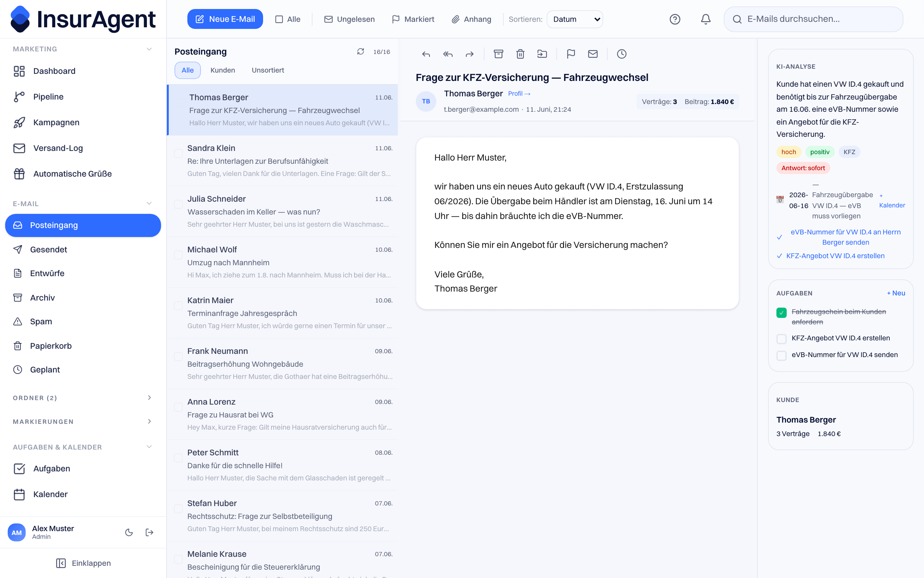The height and width of the screenshot is (578, 924).
Task: Filter emails with Anhang
Action: pyautogui.click(x=472, y=19)
